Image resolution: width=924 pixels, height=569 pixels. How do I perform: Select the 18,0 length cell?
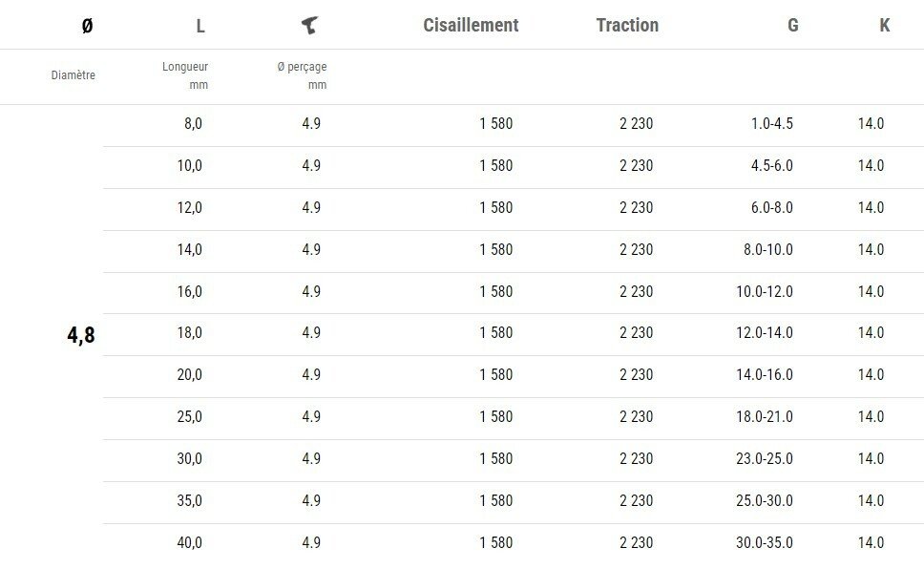pyautogui.click(x=190, y=333)
